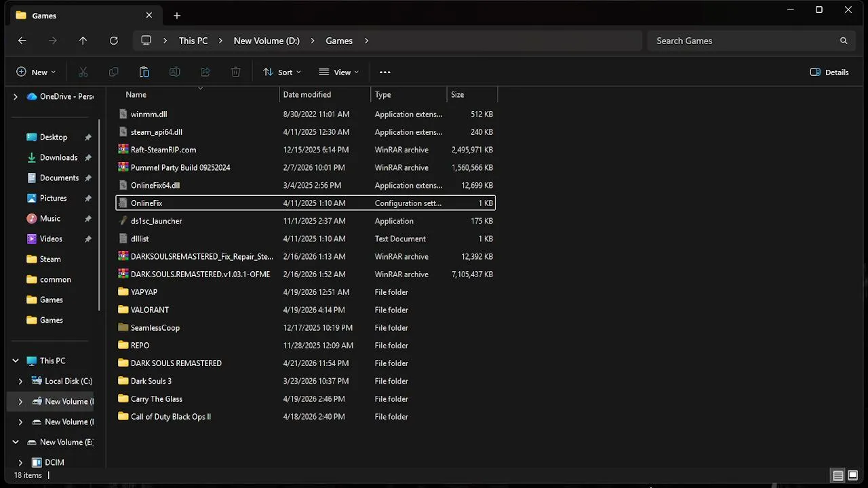Expand the OneDrive tree node
Image resolution: width=868 pixels, height=488 pixels.
coord(16,96)
